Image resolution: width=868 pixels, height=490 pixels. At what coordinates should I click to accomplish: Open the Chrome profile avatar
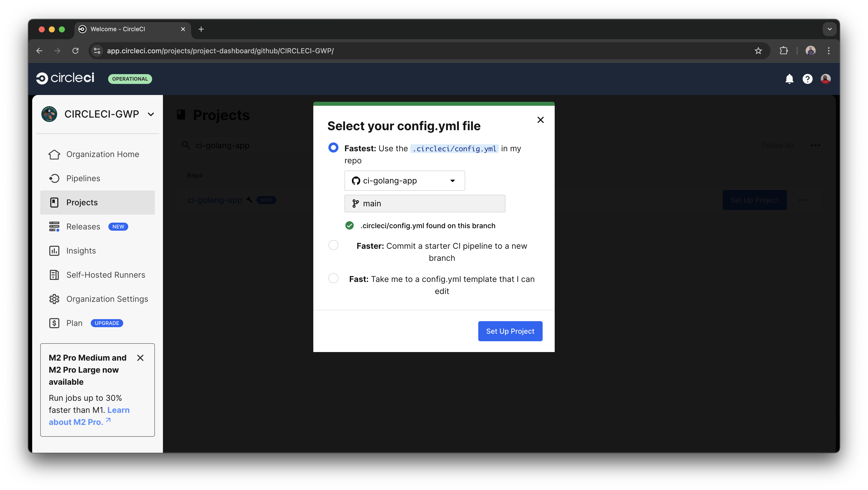point(810,51)
